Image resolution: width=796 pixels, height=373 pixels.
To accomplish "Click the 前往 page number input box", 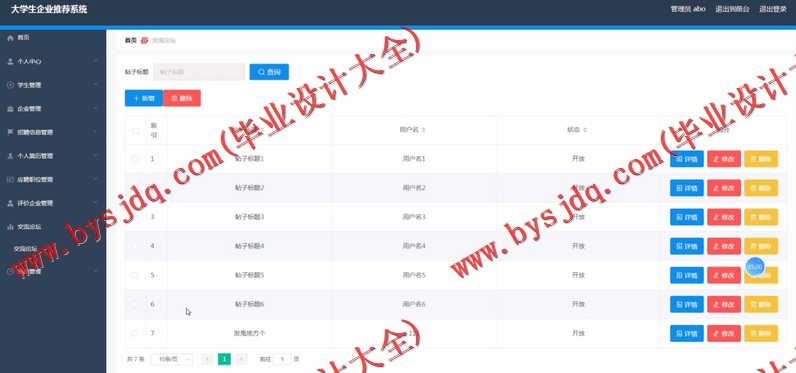I will coord(282,359).
